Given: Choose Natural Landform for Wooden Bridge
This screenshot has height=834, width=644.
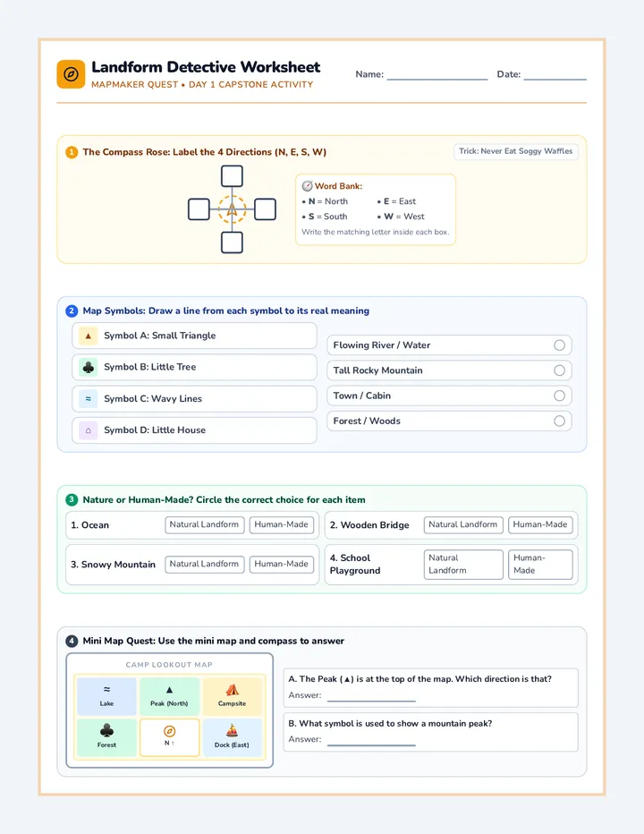Looking at the screenshot, I should click(x=463, y=525).
